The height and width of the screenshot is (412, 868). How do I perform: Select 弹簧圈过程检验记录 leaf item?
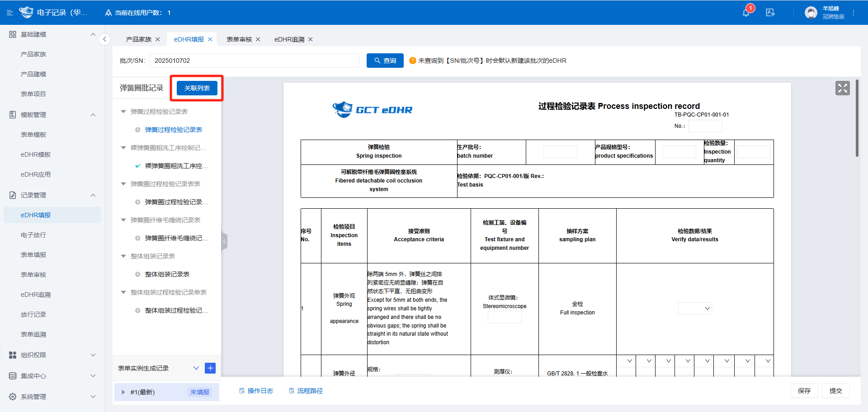click(176, 202)
